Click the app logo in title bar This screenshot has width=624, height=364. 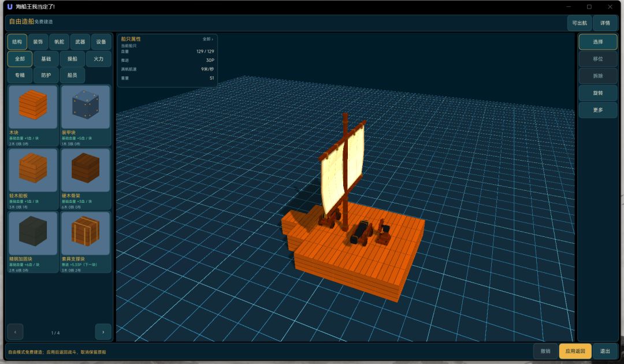click(10, 7)
